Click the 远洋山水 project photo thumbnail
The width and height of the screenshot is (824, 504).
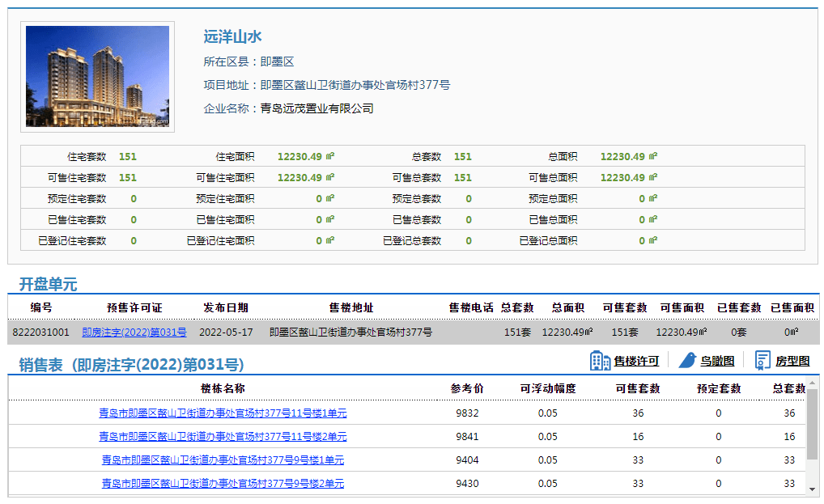pos(98,77)
